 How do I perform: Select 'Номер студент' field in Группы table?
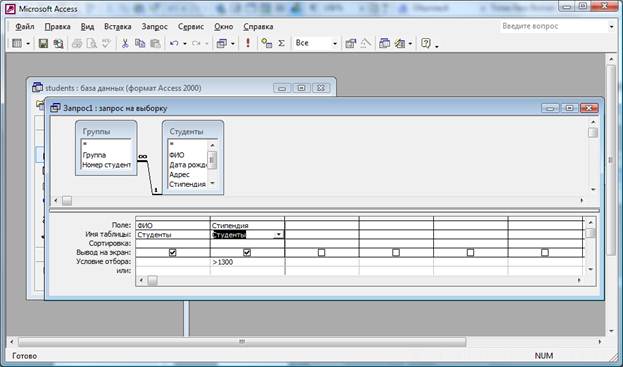tap(106, 164)
